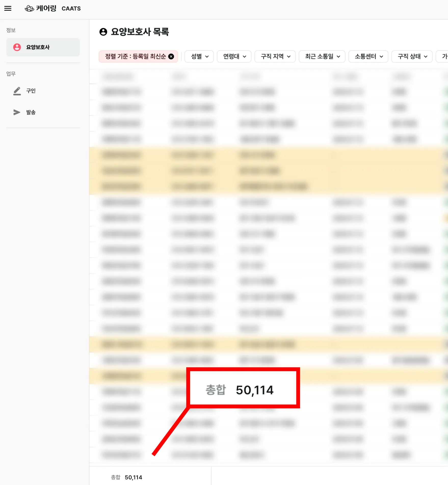Open the 구직 상태 filter dropdown
448x485 pixels.
[x=412, y=57]
